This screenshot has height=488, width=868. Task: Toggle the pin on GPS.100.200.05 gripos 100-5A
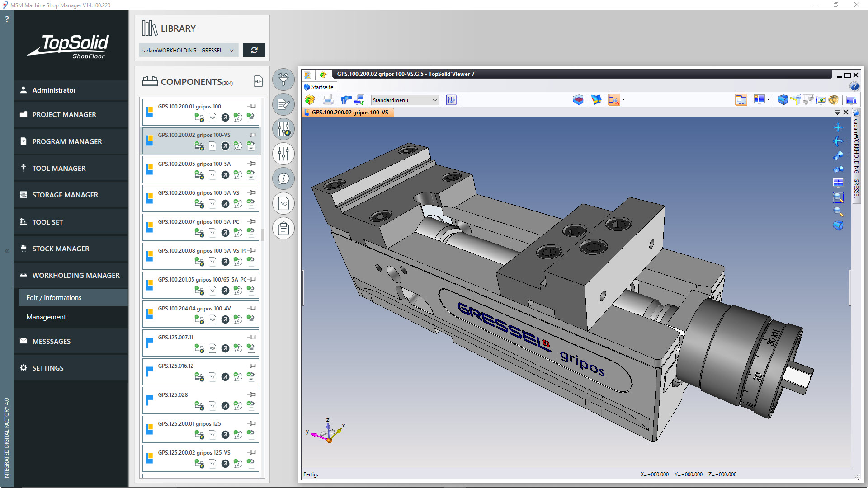[252, 164]
